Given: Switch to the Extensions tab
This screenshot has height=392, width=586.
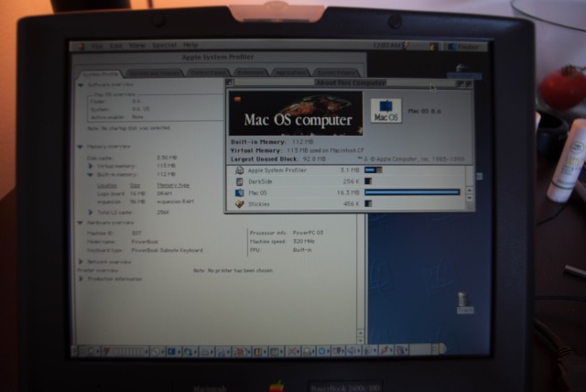Looking at the screenshot, I should coord(251,72).
